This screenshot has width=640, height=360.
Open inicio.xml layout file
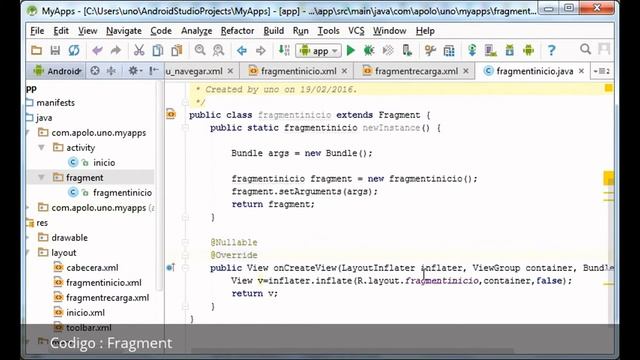point(85,313)
